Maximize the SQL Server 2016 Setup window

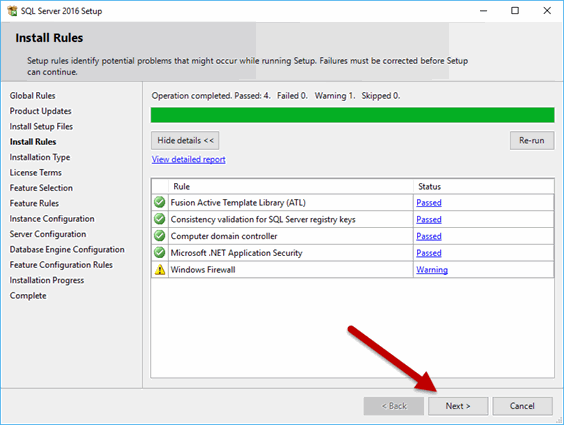point(515,11)
